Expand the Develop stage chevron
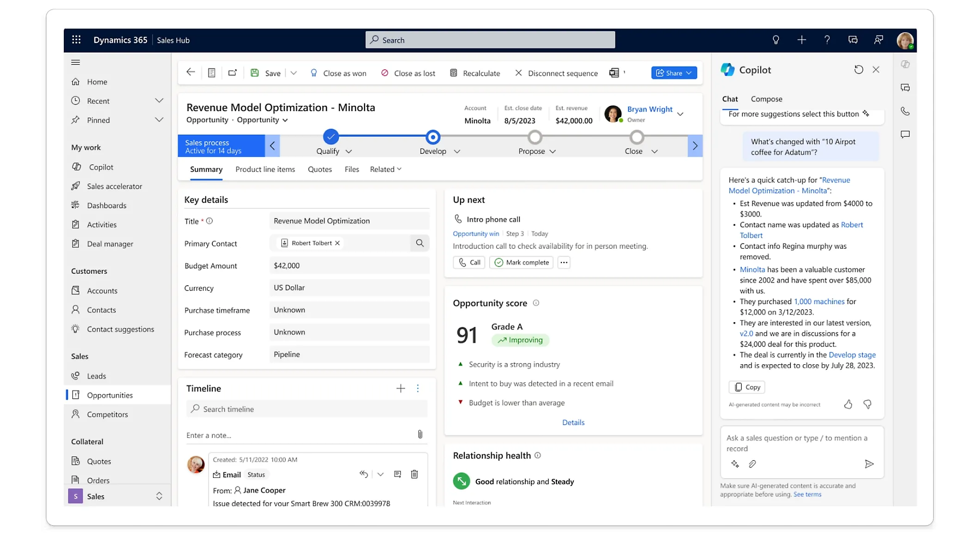This screenshot has height=551, width=980. 457,151
